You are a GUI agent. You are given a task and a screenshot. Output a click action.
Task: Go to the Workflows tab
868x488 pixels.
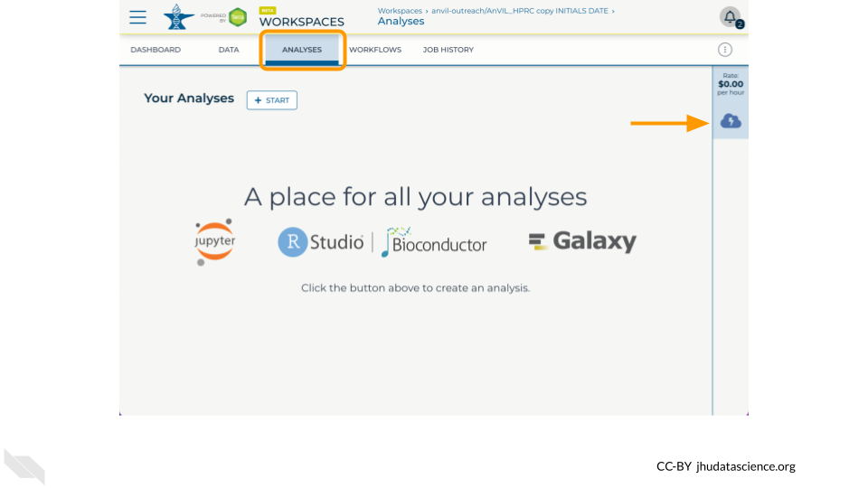(x=375, y=50)
